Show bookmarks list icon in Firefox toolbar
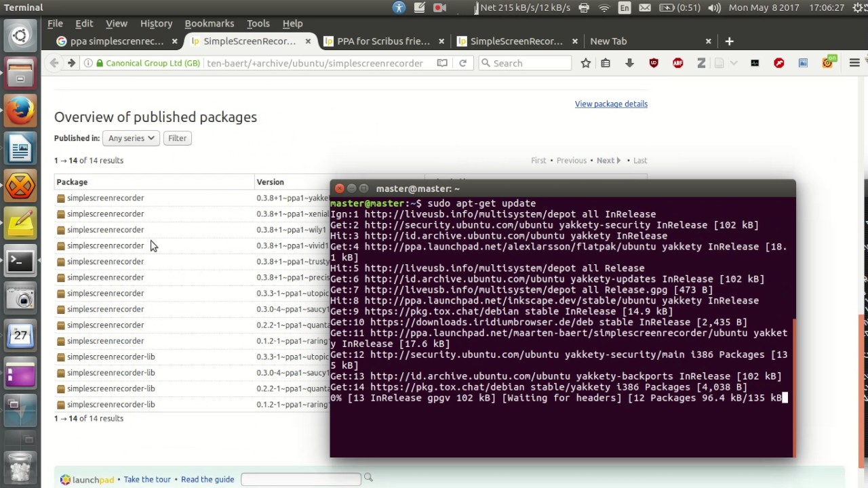This screenshot has height=488, width=868. click(606, 63)
